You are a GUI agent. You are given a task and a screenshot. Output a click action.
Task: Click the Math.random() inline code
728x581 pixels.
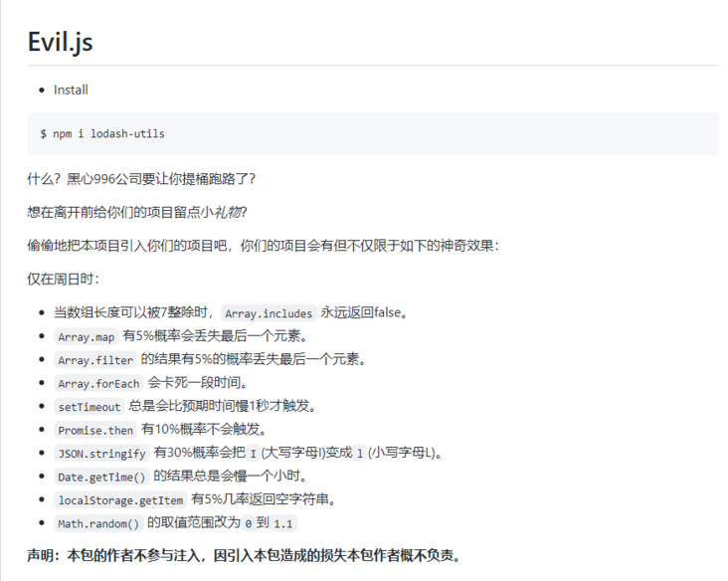(98, 523)
